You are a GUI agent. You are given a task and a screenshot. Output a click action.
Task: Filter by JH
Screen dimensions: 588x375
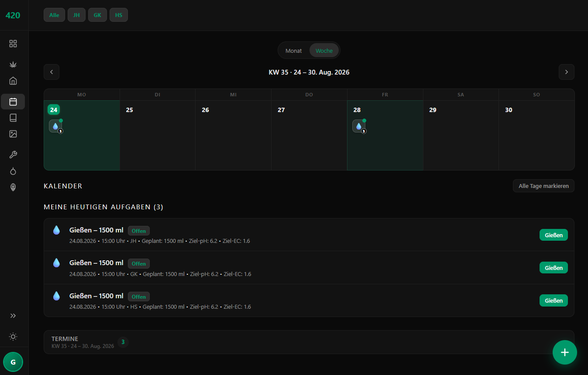(x=76, y=15)
